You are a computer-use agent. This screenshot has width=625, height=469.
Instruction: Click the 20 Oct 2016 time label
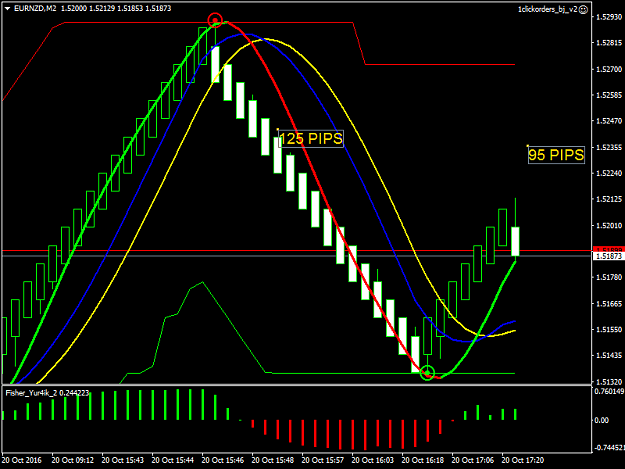pos(22,460)
